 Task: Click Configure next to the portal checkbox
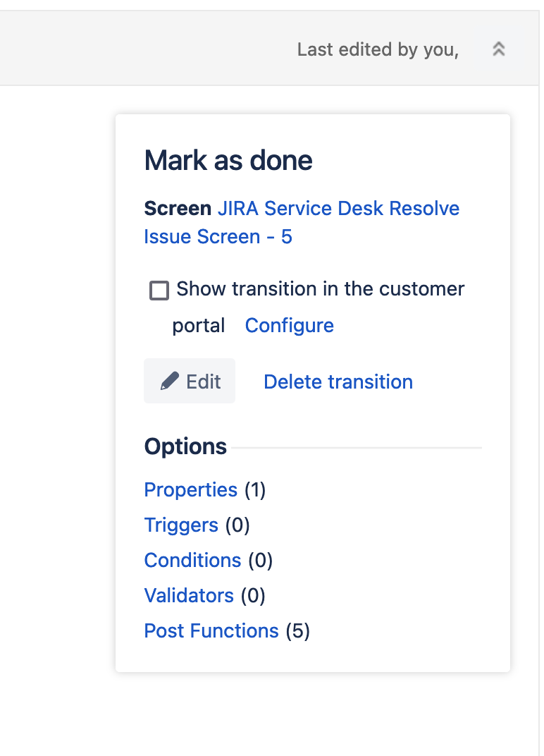[x=289, y=325]
